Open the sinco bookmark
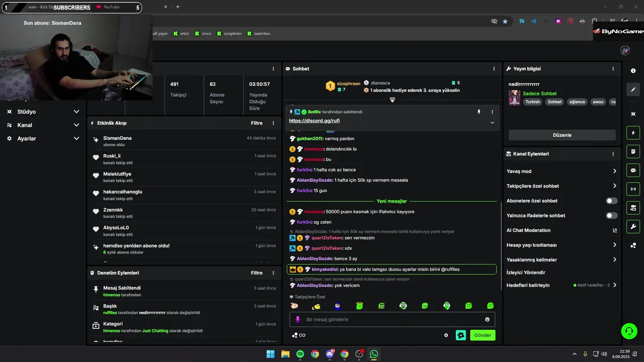The height and width of the screenshot is (362, 644). click(203, 34)
